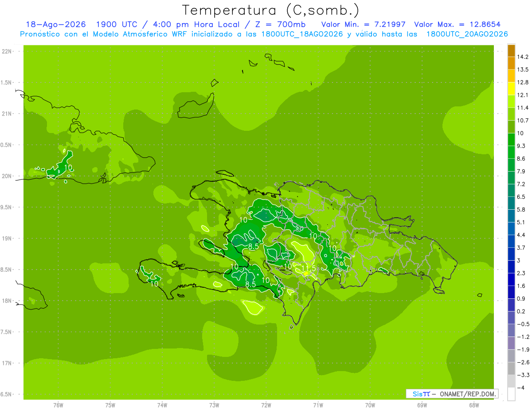Click the dark orange swatch above 14.2
The width and height of the screenshot is (532, 411).
511,51
